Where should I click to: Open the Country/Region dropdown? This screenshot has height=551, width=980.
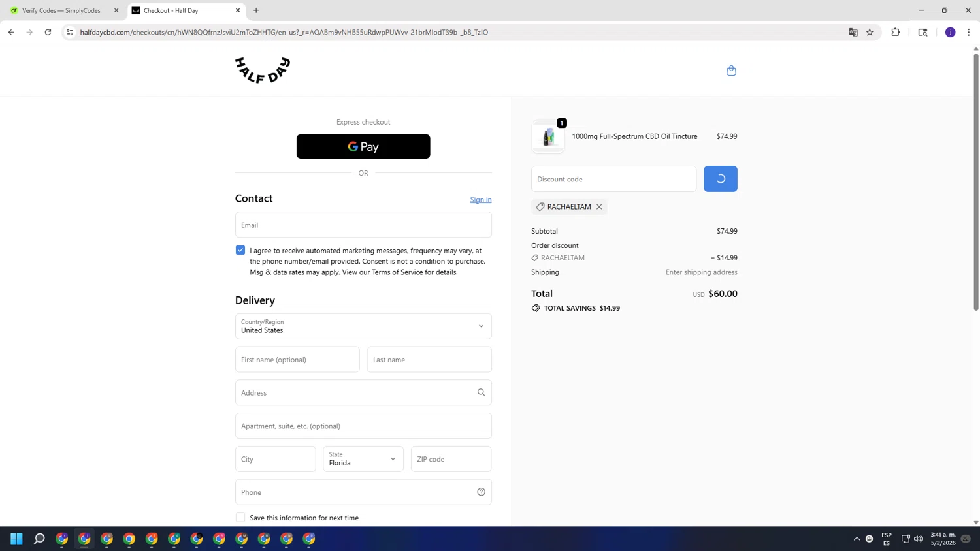363,326
